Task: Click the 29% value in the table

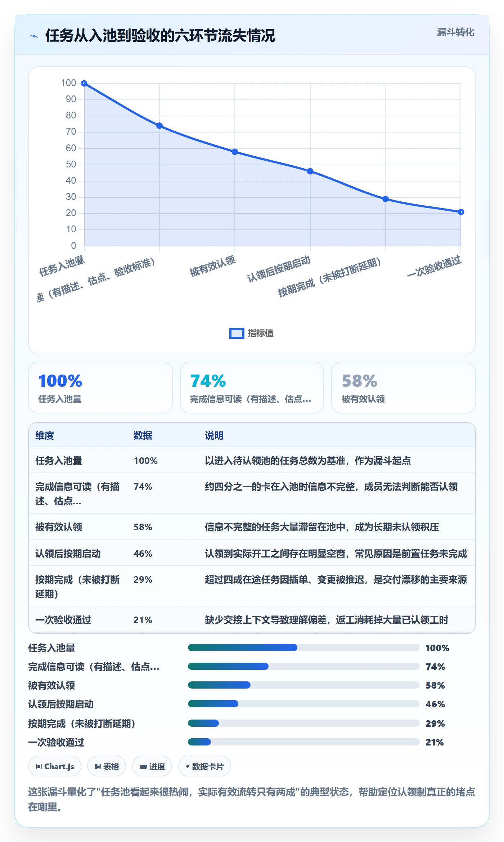Action: (143, 579)
